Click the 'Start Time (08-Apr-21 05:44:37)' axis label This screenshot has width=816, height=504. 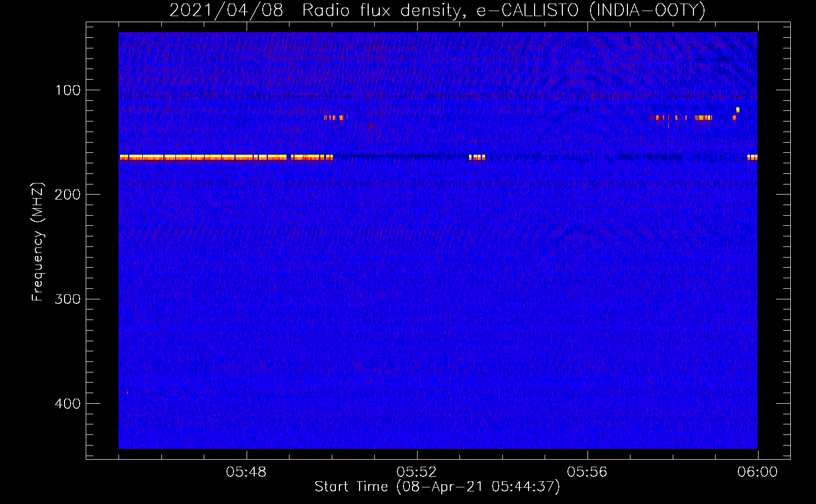pos(437,487)
